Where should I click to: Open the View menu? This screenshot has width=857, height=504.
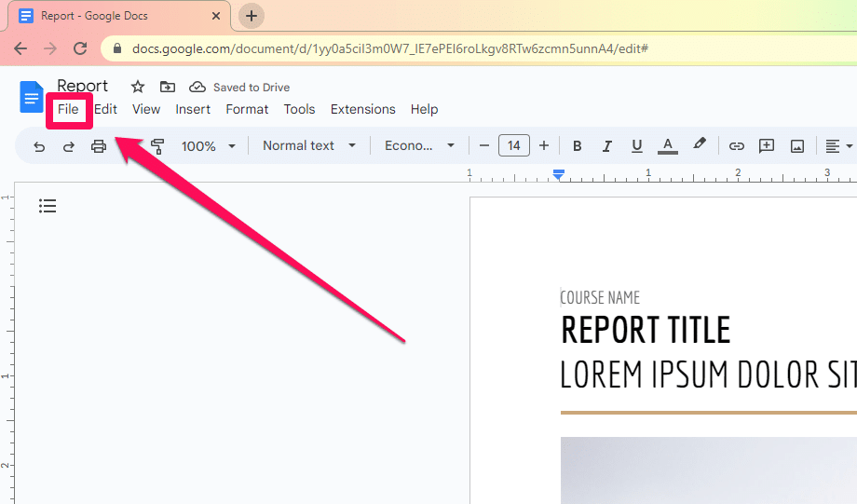pos(146,109)
